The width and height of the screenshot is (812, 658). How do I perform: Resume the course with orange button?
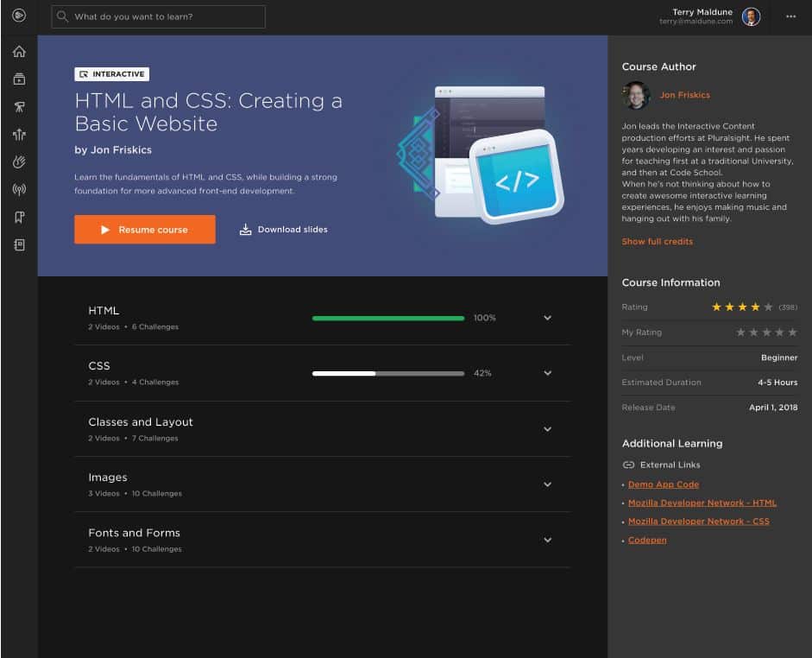145,230
